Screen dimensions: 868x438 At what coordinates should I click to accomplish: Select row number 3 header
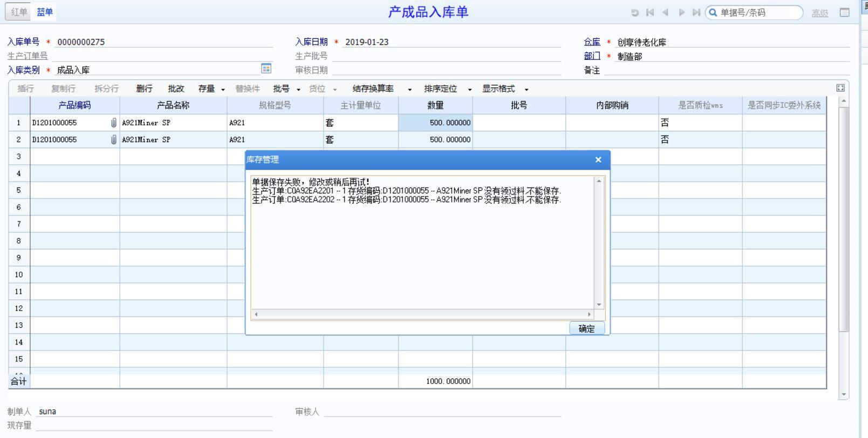[x=19, y=157]
